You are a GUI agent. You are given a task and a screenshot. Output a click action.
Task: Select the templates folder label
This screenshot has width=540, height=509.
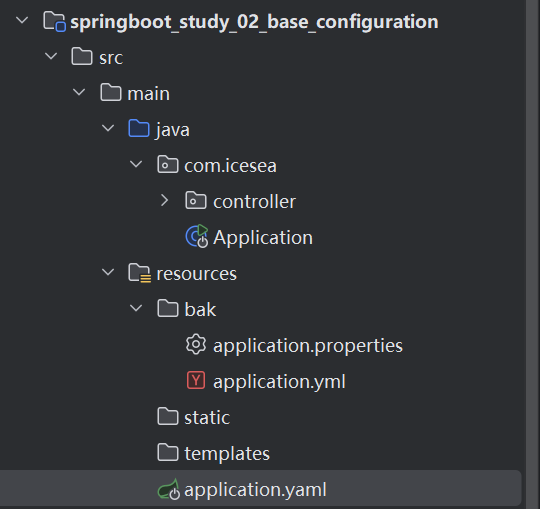(227, 454)
